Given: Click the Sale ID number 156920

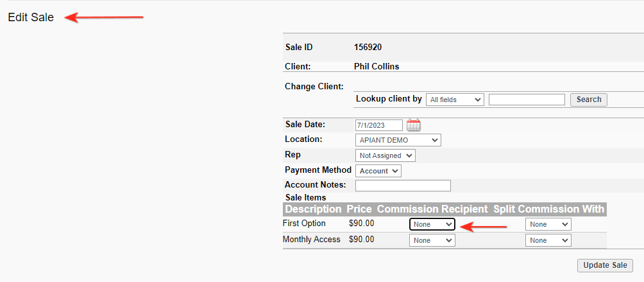Looking at the screenshot, I should (368, 47).
